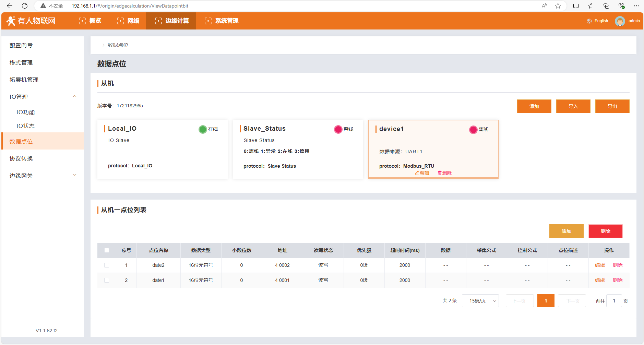Select the Slave_Status slave card
The height and width of the screenshot is (345, 644).
298,149
